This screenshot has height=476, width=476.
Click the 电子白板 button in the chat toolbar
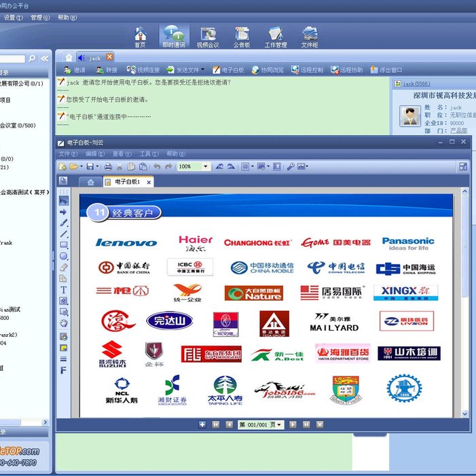[x=228, y=70]
